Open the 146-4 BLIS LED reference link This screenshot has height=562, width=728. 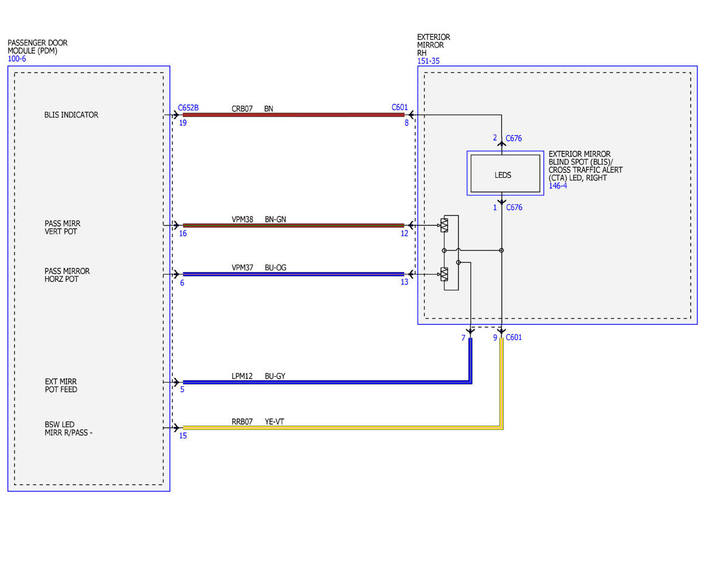point(558,186)
